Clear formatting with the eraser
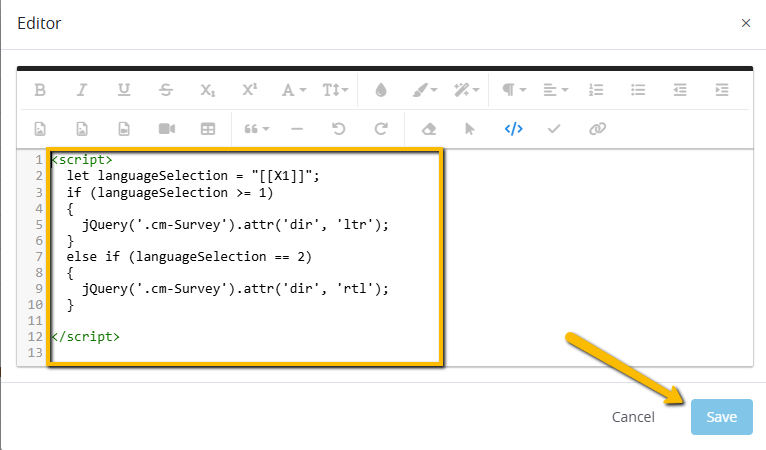This screenshot has height=450, width=766. (x=428, y=129)
